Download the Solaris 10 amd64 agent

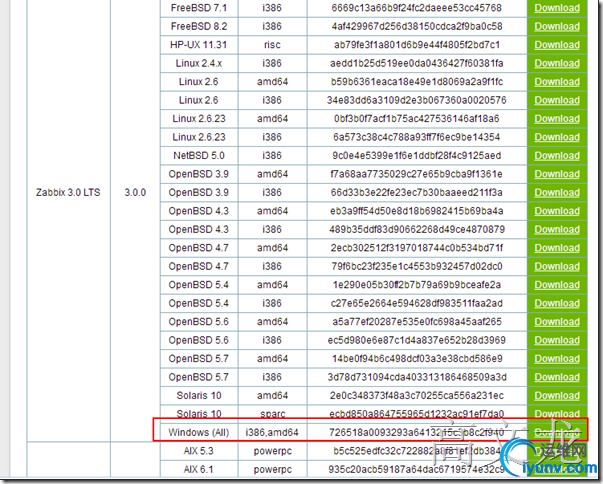coord(557,396)
